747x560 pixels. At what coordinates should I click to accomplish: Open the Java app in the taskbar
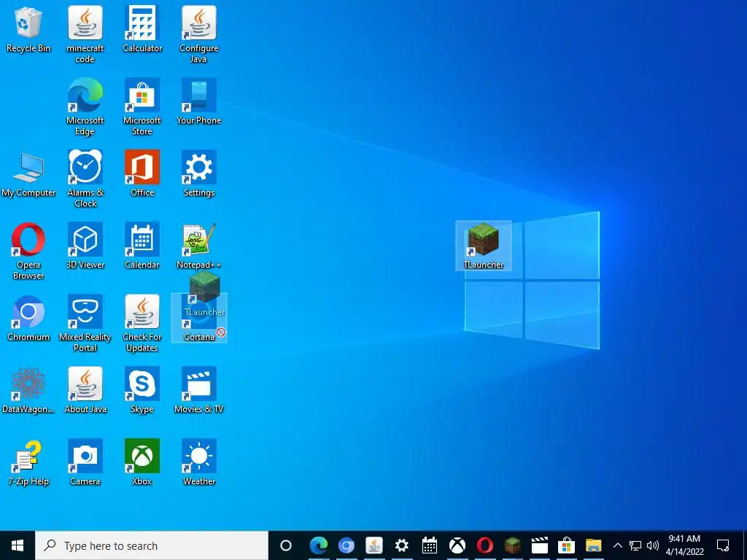pos(374,545)
